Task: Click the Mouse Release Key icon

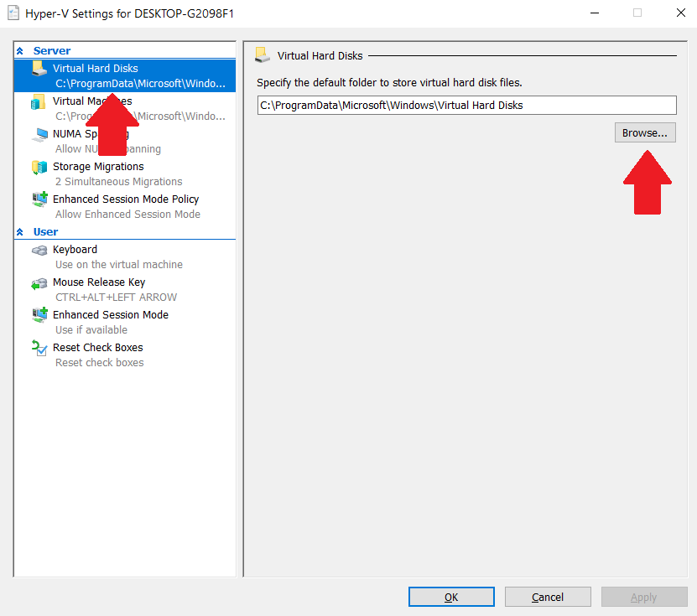Action: (39, 283)
